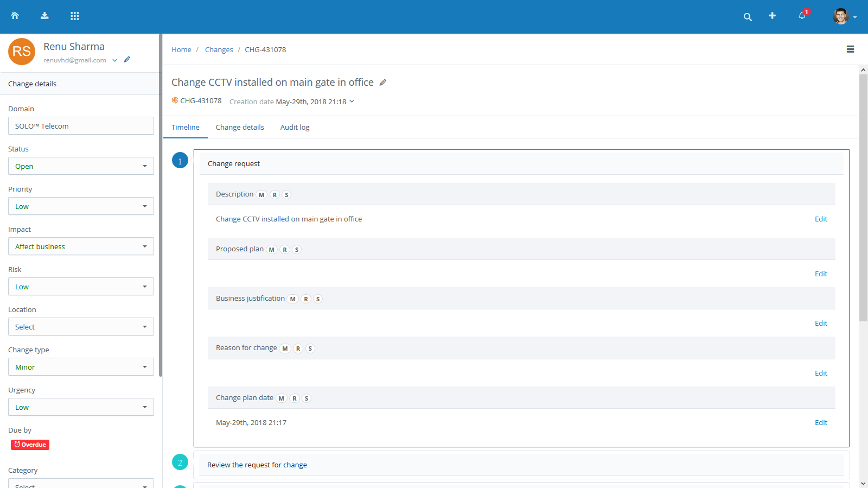Edit Renu Sharma's profile pencil icon
Viewport: 868px width, 488px height.
[127, 59]
